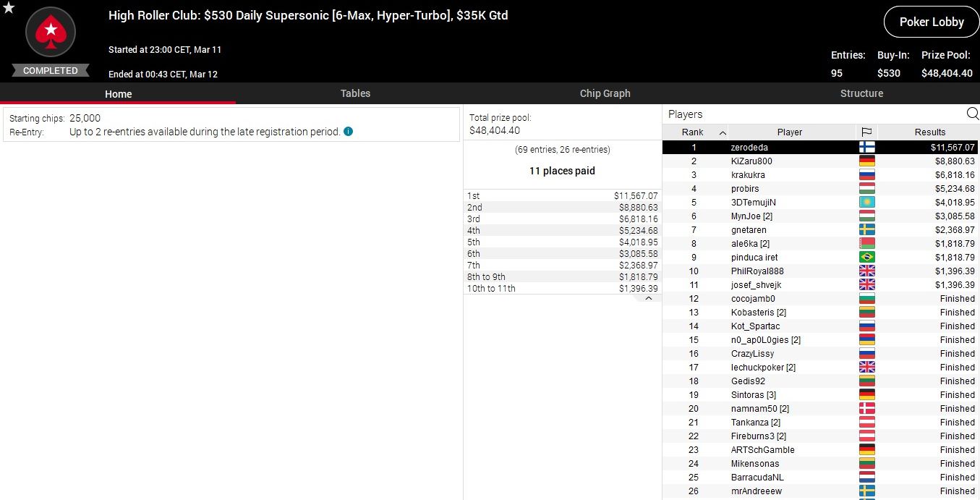Select the PhilRoyal888 player row
980x500 pixels.
pos(757,271)
